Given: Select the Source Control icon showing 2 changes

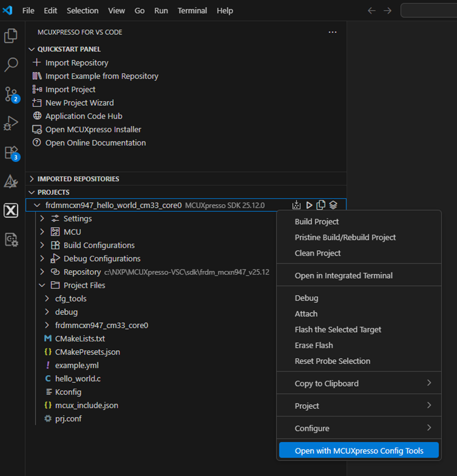Looking at the screenshot, I should tap(11, 95).
